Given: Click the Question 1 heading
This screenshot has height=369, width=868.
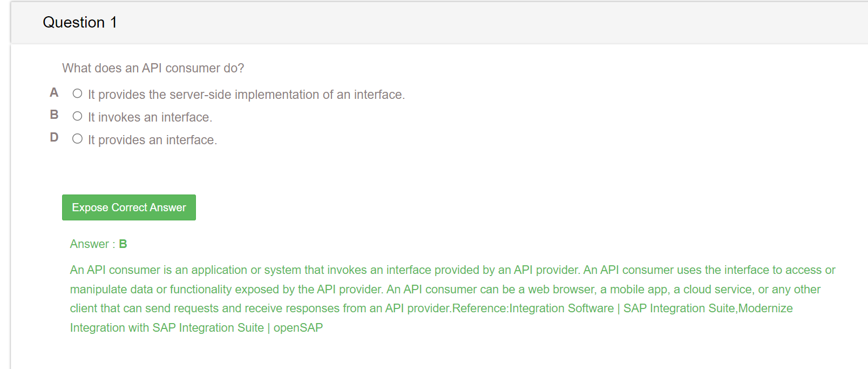Looking at the screenshot, I should click(80, 22).
